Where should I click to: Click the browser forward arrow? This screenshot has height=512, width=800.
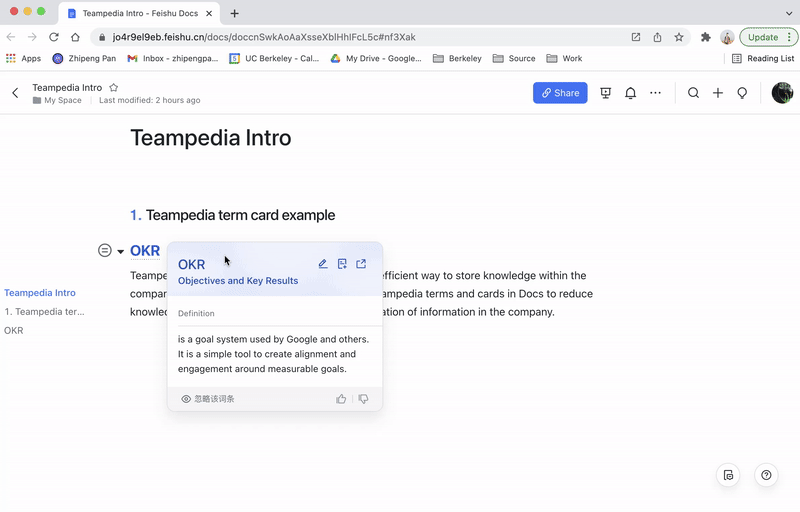tap(32, 37)
